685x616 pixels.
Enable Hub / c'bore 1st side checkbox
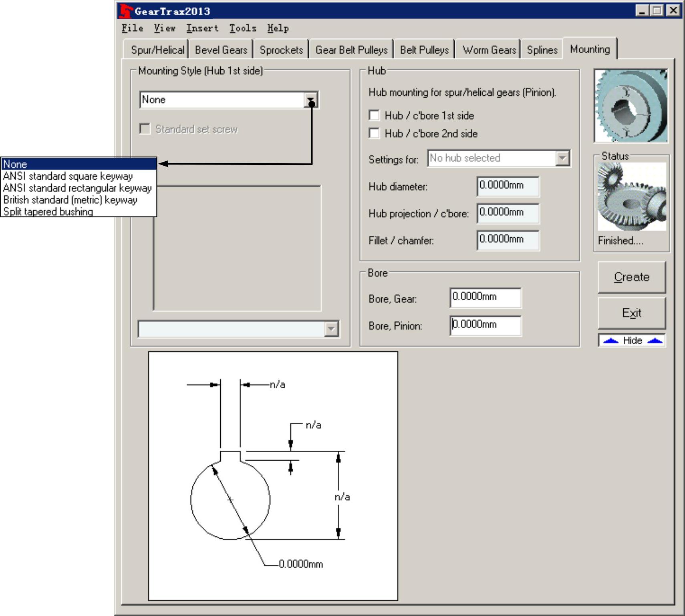(x=374, y=116)
